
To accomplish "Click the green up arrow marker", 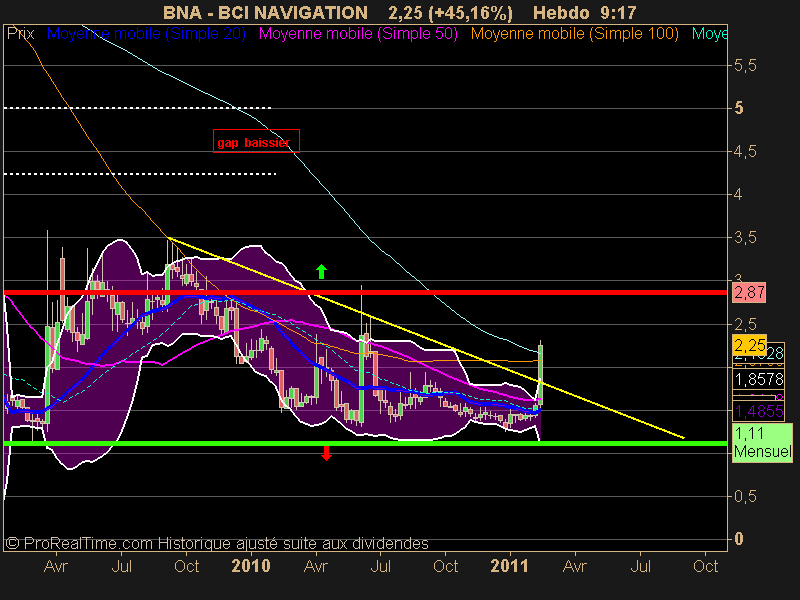I will tap(321, 271).
